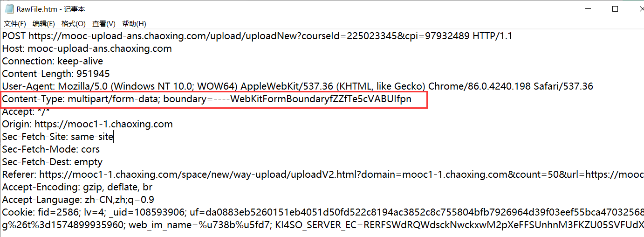Click the Notepad file icon in title bar
Image resolution: width=644 pixels, height=237 pixels.
tap(8, 9)
